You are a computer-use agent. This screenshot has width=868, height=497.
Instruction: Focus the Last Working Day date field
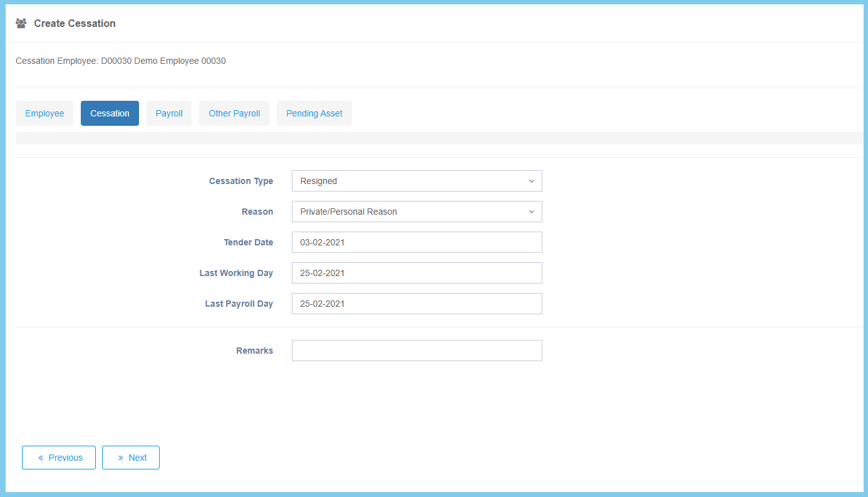coord(416,273)
